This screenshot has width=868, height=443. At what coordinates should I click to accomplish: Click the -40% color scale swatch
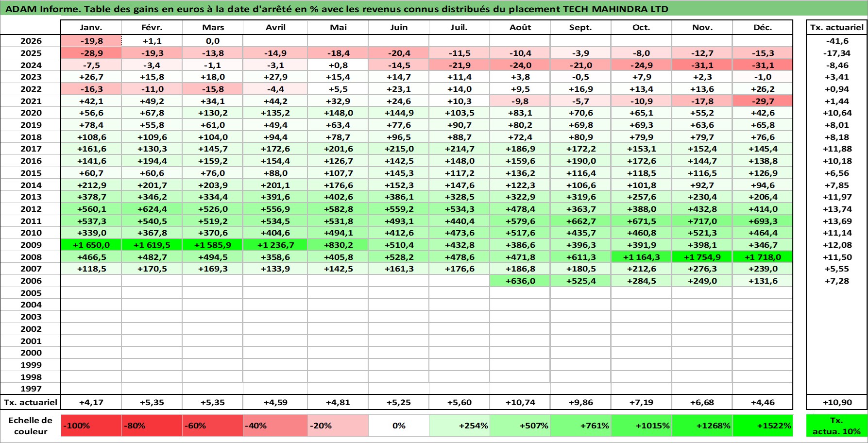[x=275, y=426]
